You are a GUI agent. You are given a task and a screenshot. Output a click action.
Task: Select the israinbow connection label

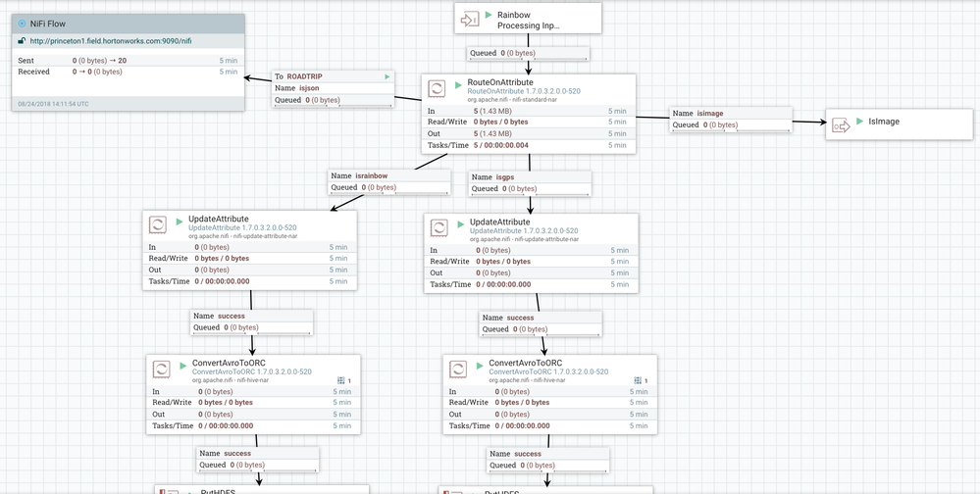point(389,181)
